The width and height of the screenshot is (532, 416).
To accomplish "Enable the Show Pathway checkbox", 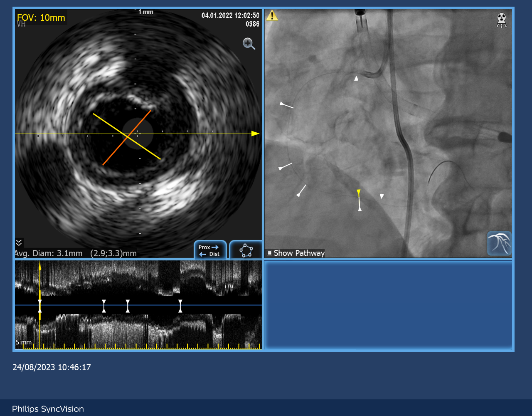I will tap(269, 253).
